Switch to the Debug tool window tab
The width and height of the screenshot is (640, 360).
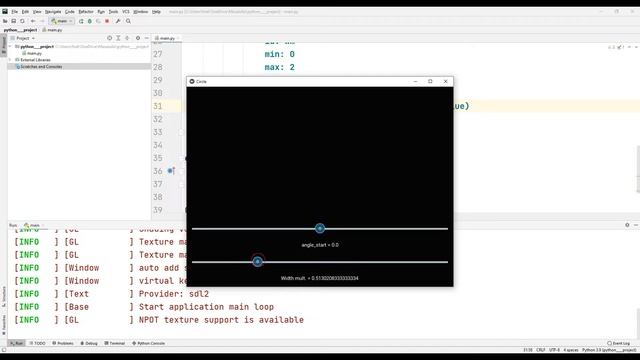[89, 343]
